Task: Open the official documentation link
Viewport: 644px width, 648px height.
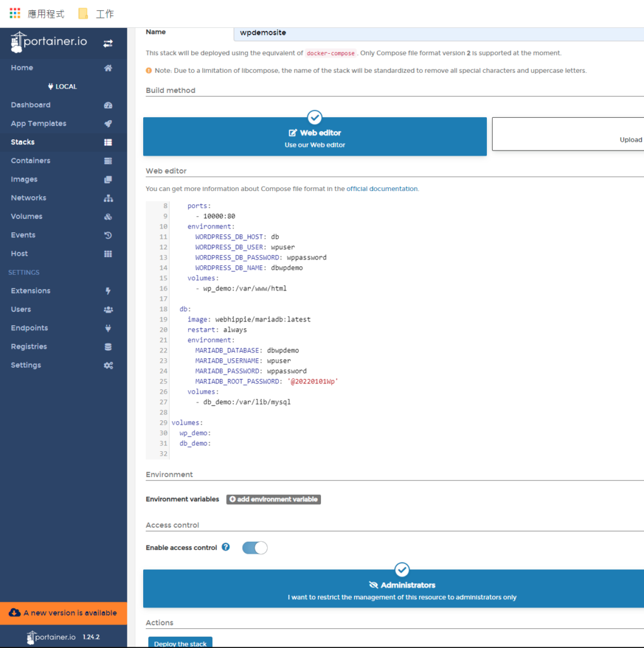Action: [x=382, y=189]
